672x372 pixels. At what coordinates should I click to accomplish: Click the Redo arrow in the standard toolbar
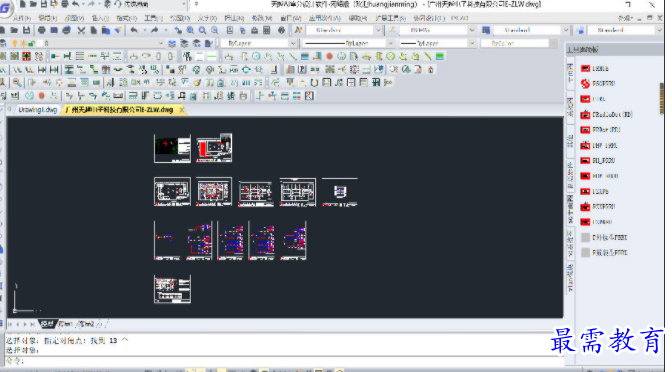point(155,30)
